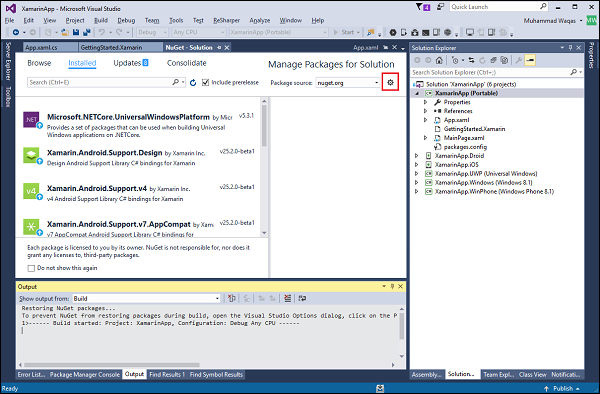Clear all text in Output window
Viewport: 600px width, 394px height.
pyautogui.click(x=288, y=298)
